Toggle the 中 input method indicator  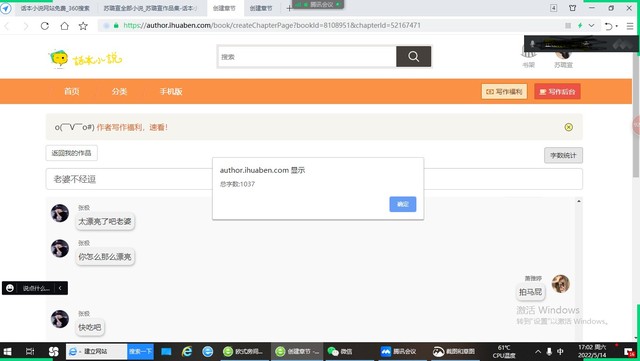point(560,352)
